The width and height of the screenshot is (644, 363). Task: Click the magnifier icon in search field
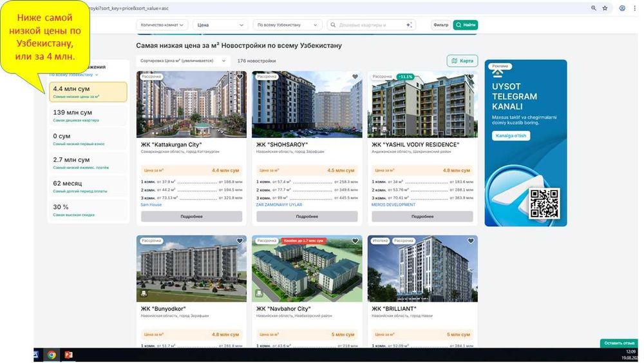click(x=334, y=25)
